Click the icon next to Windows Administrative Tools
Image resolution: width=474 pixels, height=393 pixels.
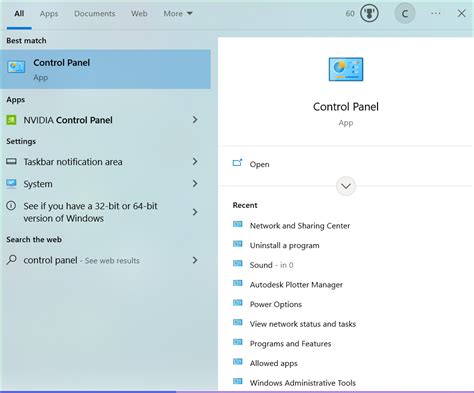(x=238, y=381)
